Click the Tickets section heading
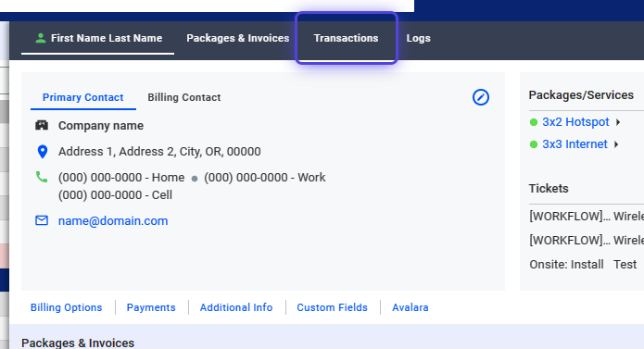 tap(549, 189)
